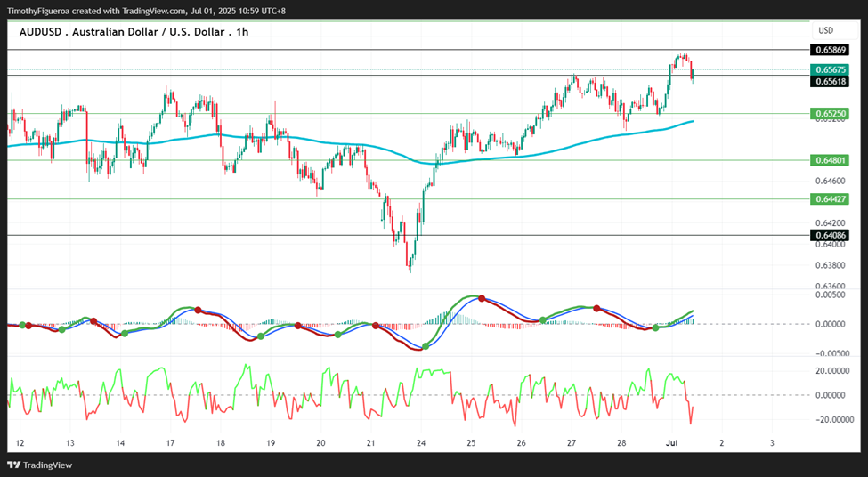Select the 0.64086 black level label
The height and width of the screenshot is (477, 868).
coord(829,235)
